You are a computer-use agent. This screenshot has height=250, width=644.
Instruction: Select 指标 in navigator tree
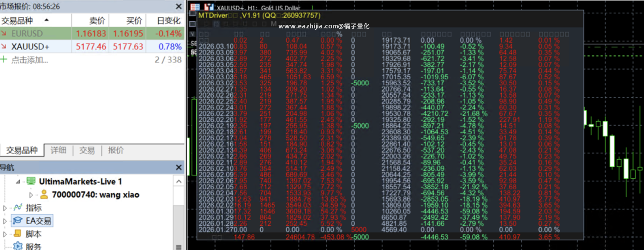click(34, 208)
